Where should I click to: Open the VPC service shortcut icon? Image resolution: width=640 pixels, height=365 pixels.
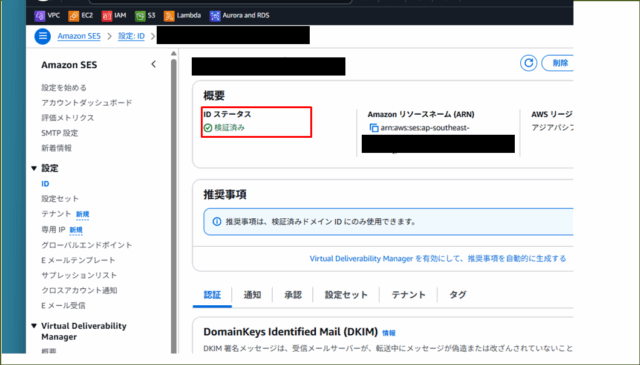pyautogui.click(x=40, y=16)
